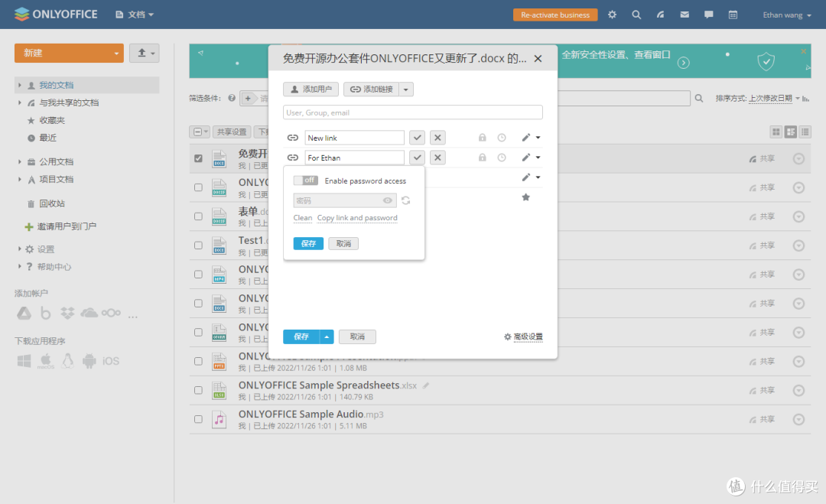Screen dimensions: 826x504
Task: Open 公用文档 folder
Action: [57, 161]
